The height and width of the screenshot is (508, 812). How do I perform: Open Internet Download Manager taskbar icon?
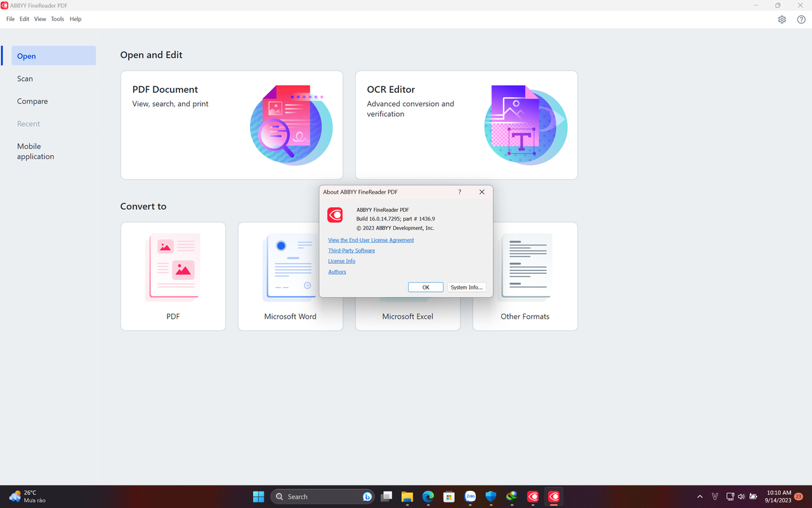(512, 497)
